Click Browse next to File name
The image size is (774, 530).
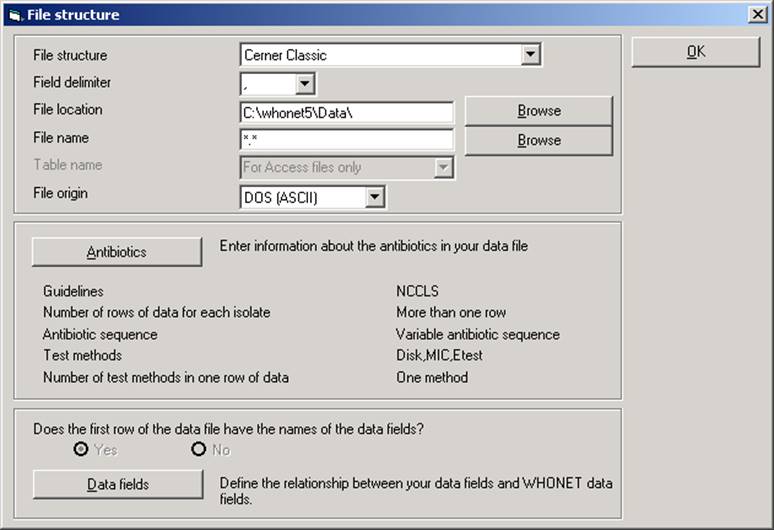click(538, 140)
